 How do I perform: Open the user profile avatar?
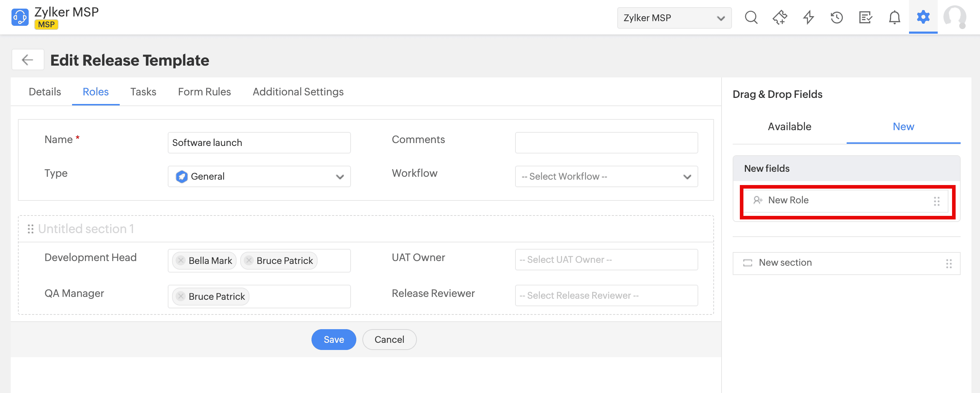point(955,18)
